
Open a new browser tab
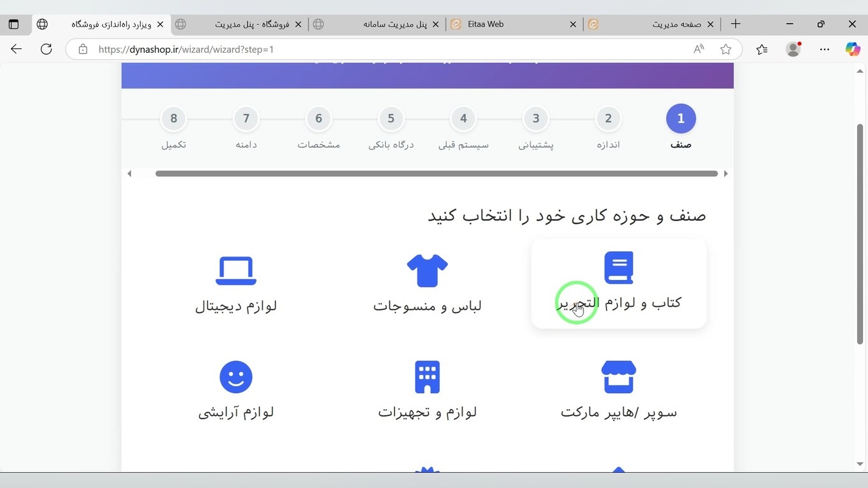(x=736, y=24)
